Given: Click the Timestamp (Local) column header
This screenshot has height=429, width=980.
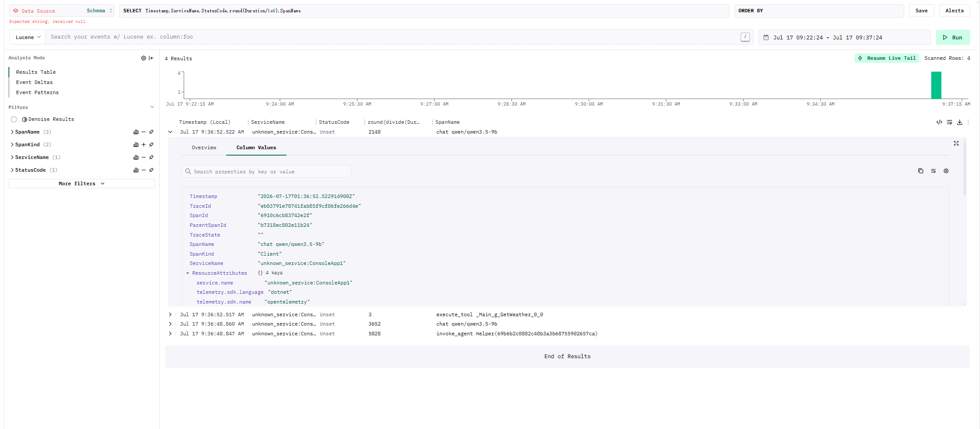Looking at the screenshot, I should 205,123.
